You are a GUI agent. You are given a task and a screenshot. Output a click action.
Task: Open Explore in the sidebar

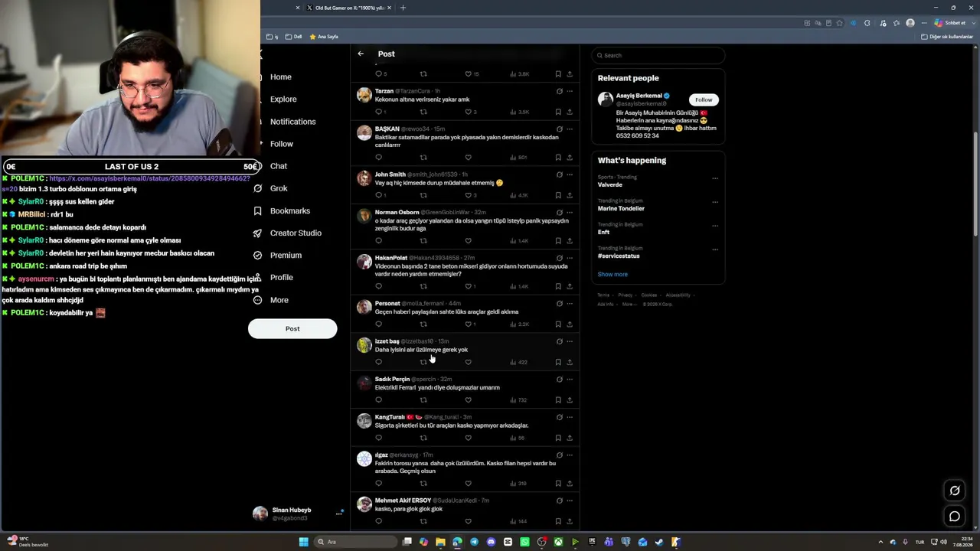[x=283, y=99]
